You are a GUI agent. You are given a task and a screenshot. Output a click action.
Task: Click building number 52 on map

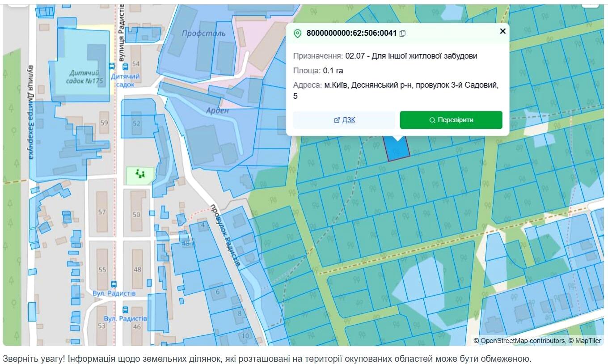point(136,123)
